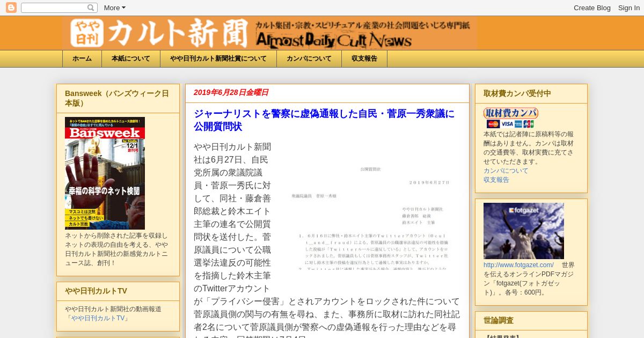644x338 pixels.
Task: Open the 本紙について menu tab
Action: click(131, 58)
